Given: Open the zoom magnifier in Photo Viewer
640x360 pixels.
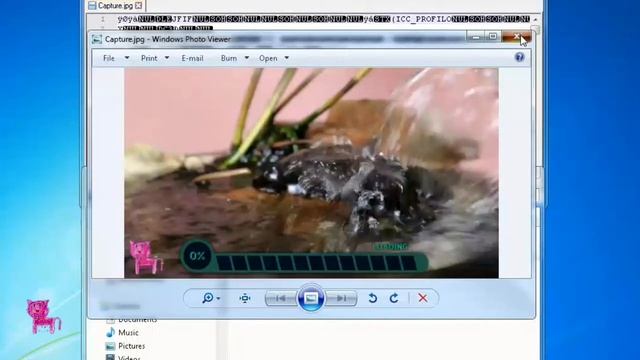Looking at the screenshot, I should (207, 298).
